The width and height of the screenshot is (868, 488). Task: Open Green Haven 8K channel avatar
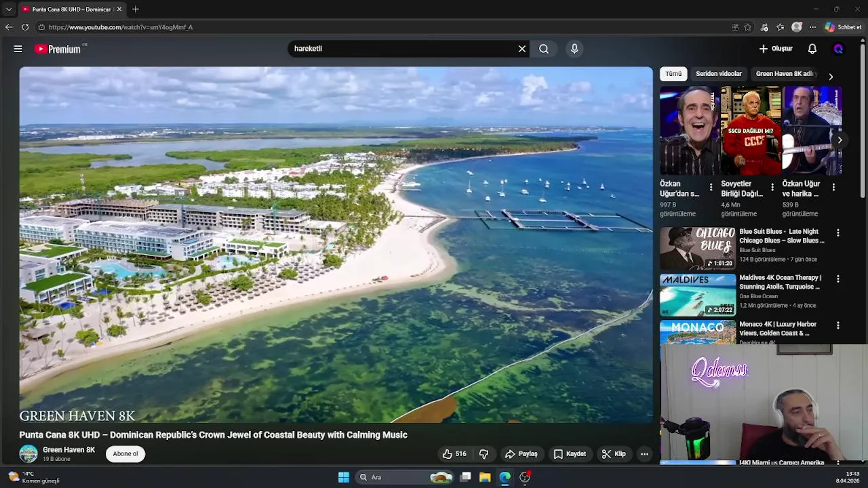pos(28,454)
